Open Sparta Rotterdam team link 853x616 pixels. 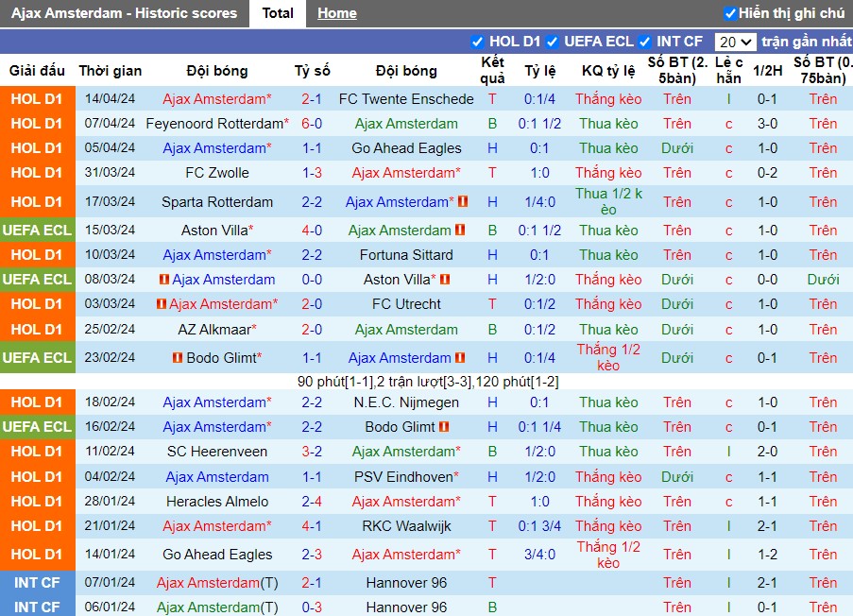217,202
